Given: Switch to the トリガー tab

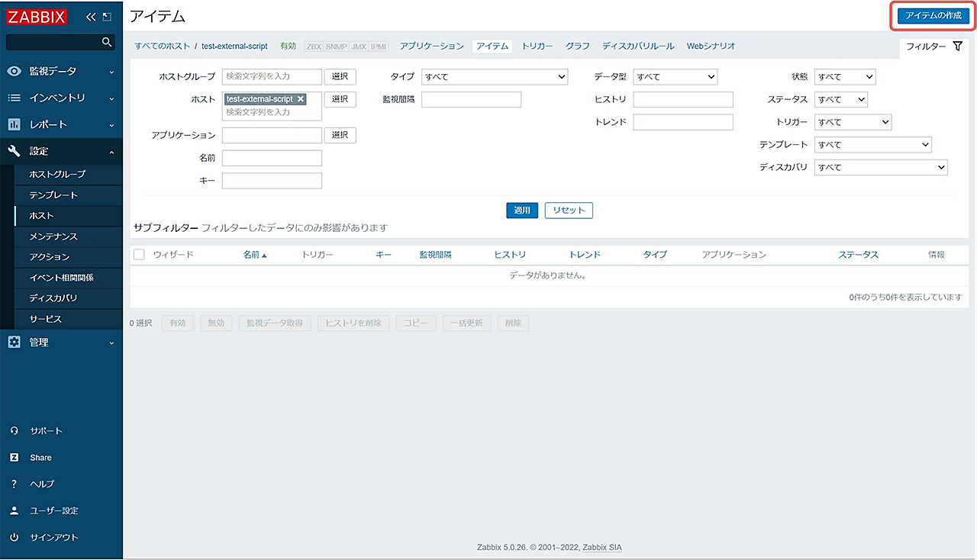Looking at the screenshot, I should point(537,47).
